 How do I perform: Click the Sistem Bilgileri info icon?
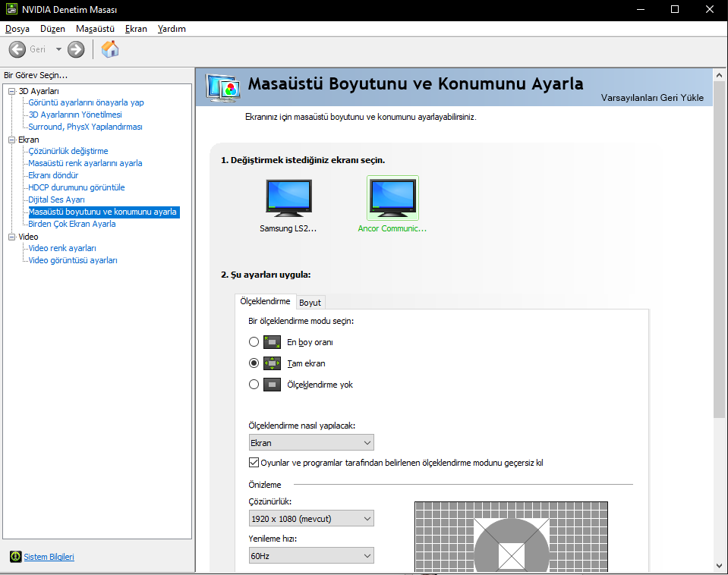tap(15, 557)
